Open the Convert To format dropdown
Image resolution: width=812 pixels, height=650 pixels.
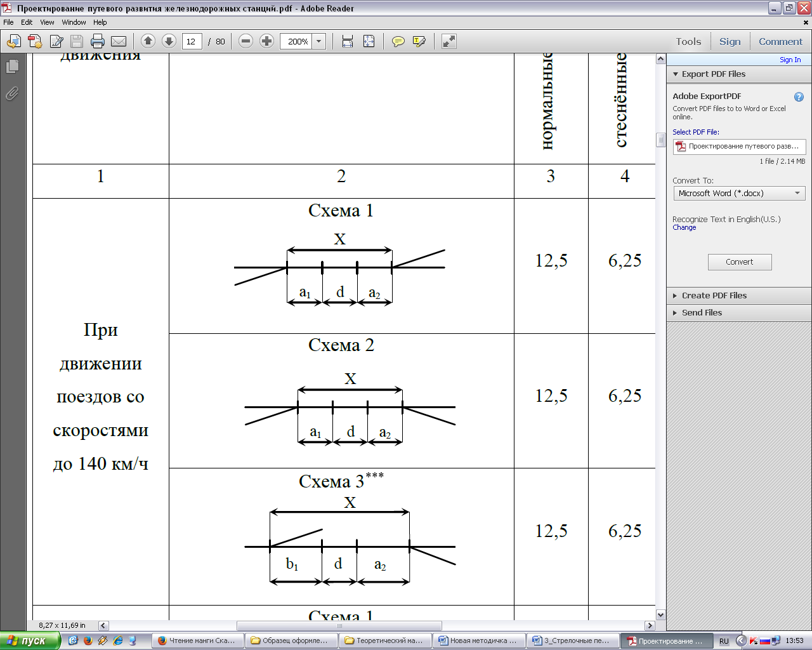click(739, 194)
